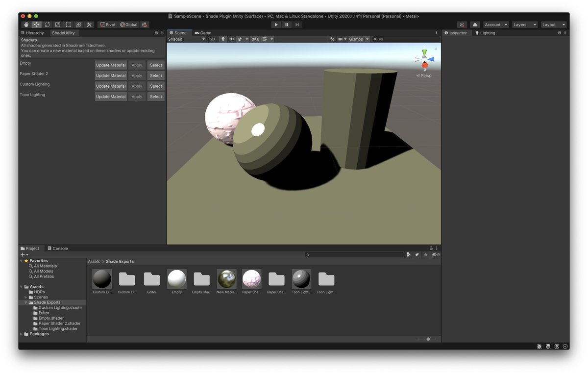Switch to the Console tab

[x=57, y=248]
